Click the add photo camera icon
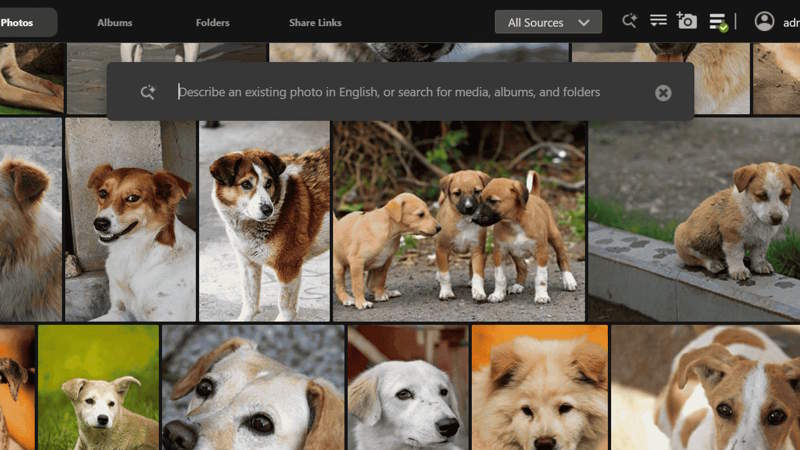This screenshot has height=450, width=800. (687, 21)
